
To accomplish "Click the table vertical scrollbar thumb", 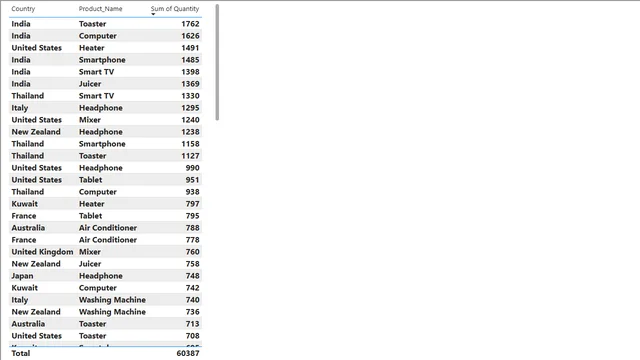I will point(217,62).
